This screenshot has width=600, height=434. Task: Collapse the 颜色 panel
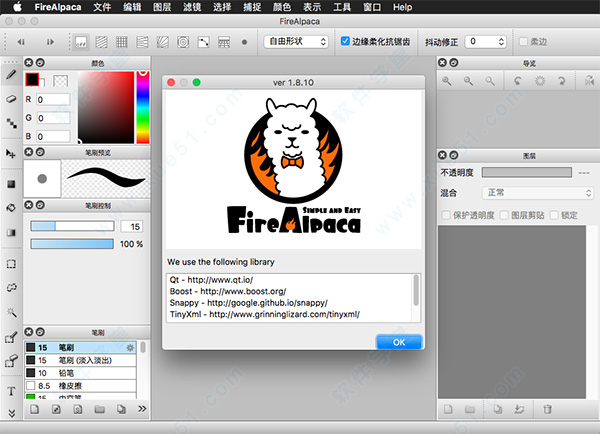point(40,62)
